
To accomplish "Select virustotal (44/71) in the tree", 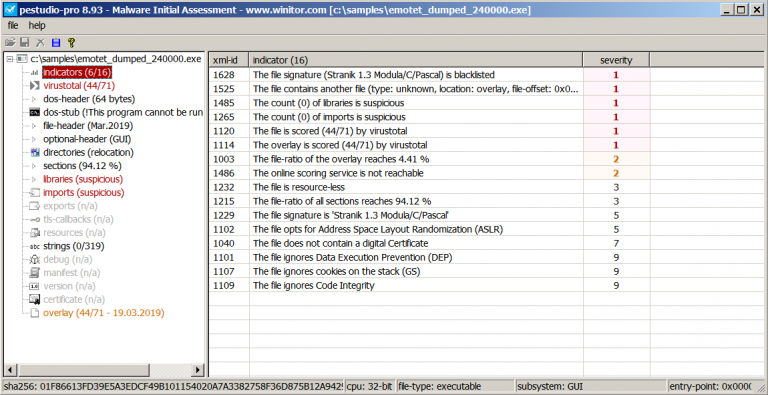I will (79, 86).
